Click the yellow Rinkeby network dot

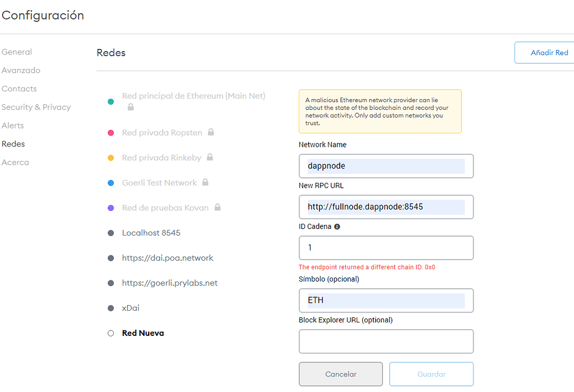[x=112, y=158]
